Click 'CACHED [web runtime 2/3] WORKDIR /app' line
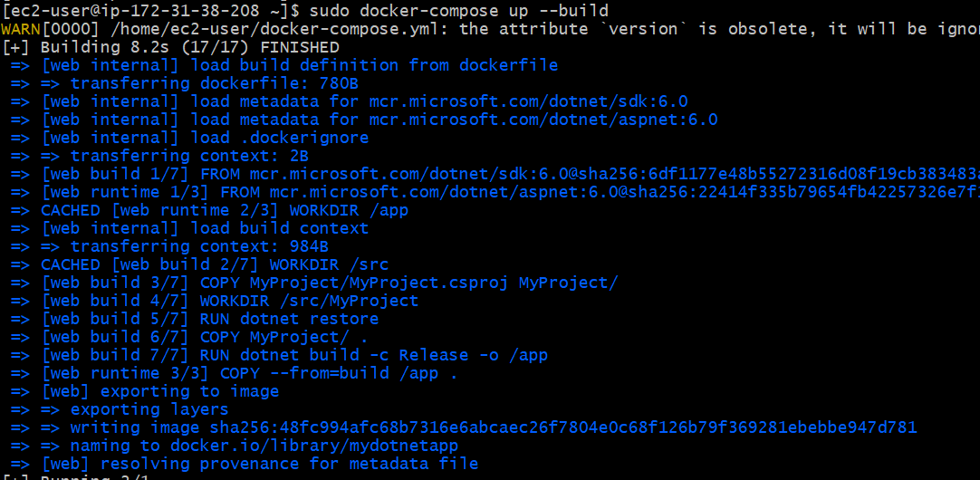 tap(225, 210)
